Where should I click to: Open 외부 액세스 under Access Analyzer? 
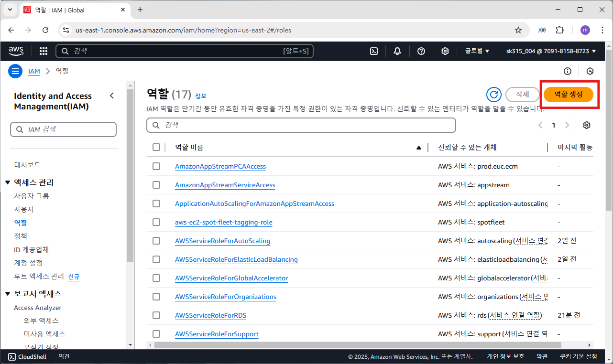41,321
